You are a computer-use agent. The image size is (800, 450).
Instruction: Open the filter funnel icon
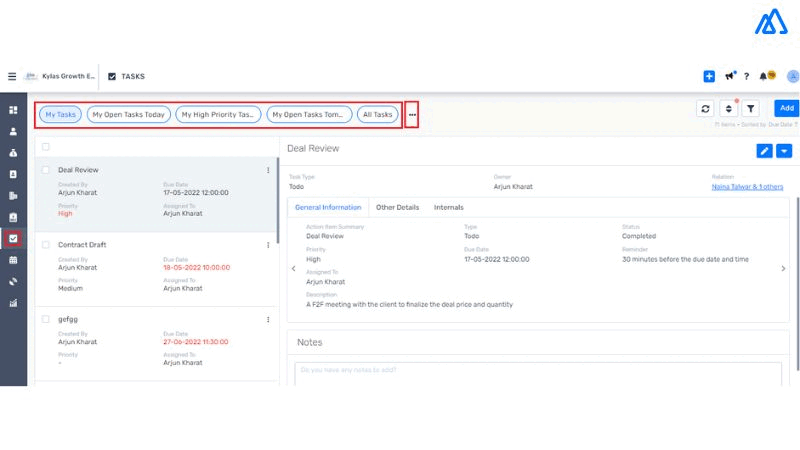[x=750, y=108]
